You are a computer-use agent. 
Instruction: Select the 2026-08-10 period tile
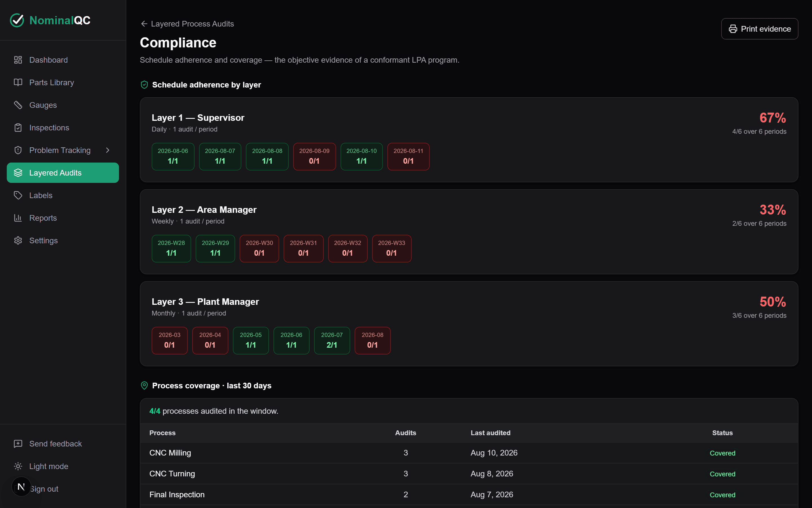point(361,157)
